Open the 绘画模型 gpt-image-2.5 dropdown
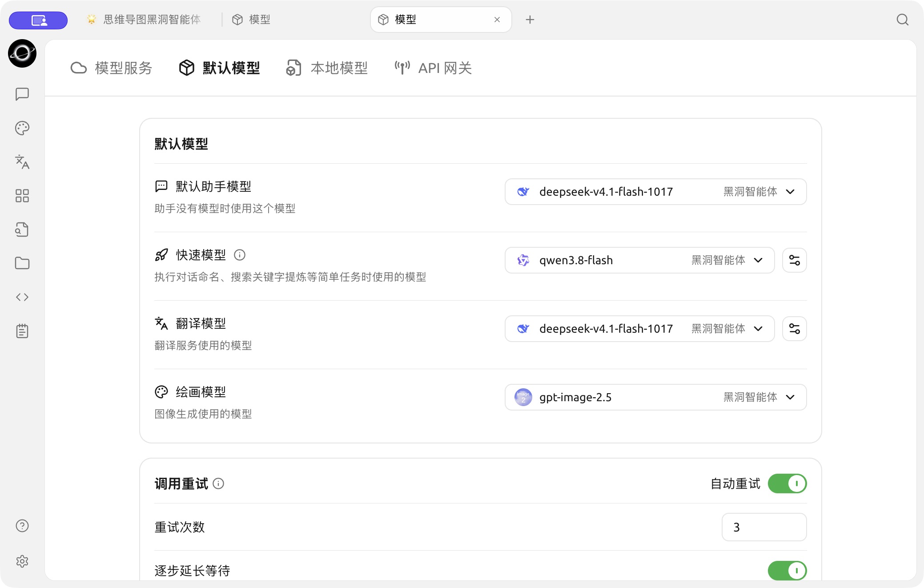Image resolution: width=924 pixels, height=588 pixels. (655, 397)
